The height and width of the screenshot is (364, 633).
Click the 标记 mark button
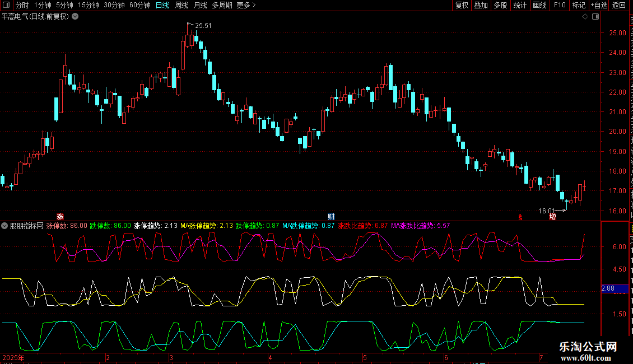coord(579,5)
